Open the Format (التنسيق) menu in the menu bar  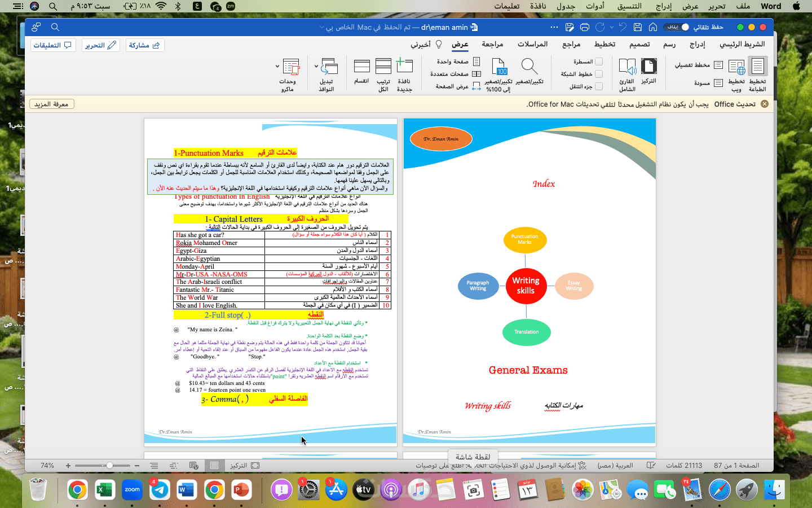[629, 6]
